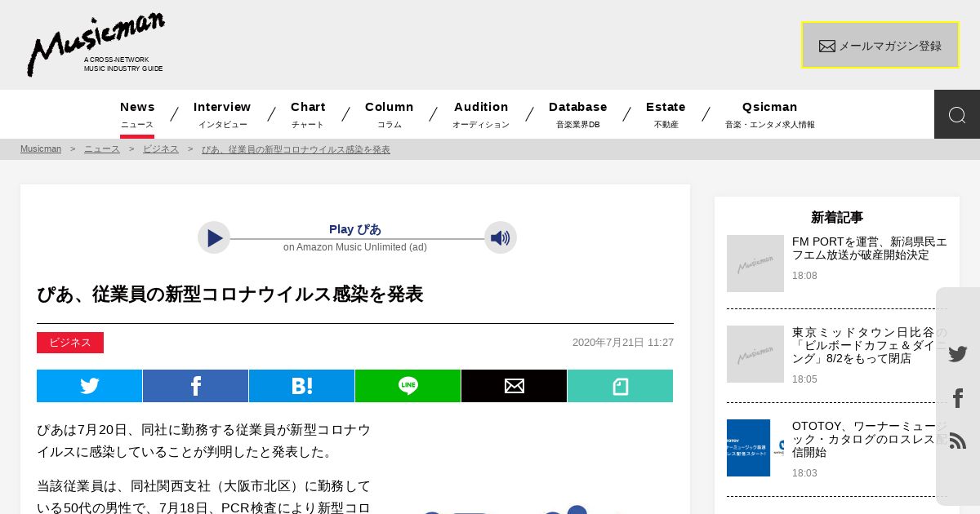Click the 新着記事 heading
980x514 pixels.
click(837, 217)
